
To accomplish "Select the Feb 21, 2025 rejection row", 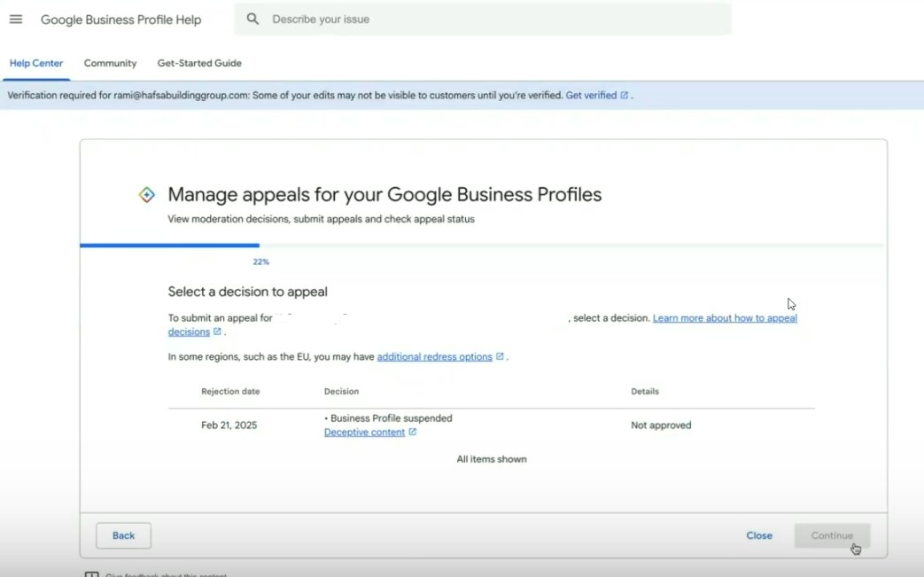I will click(x=491, y=425).
